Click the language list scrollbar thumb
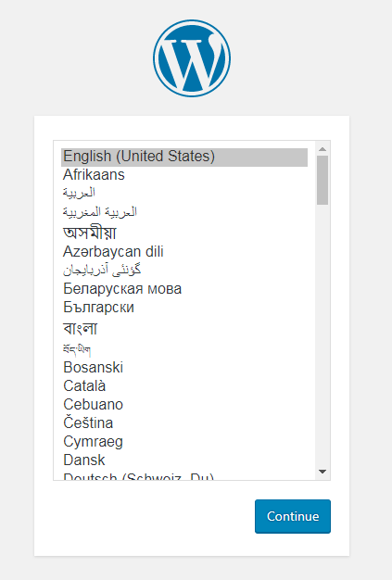The image size is (392, 580). click(x=322, y=180)
